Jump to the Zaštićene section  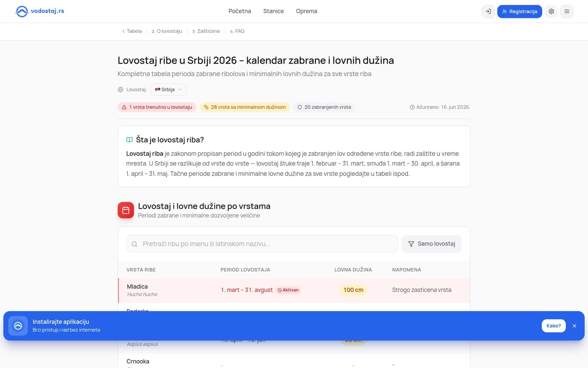(x=206, y=31)
